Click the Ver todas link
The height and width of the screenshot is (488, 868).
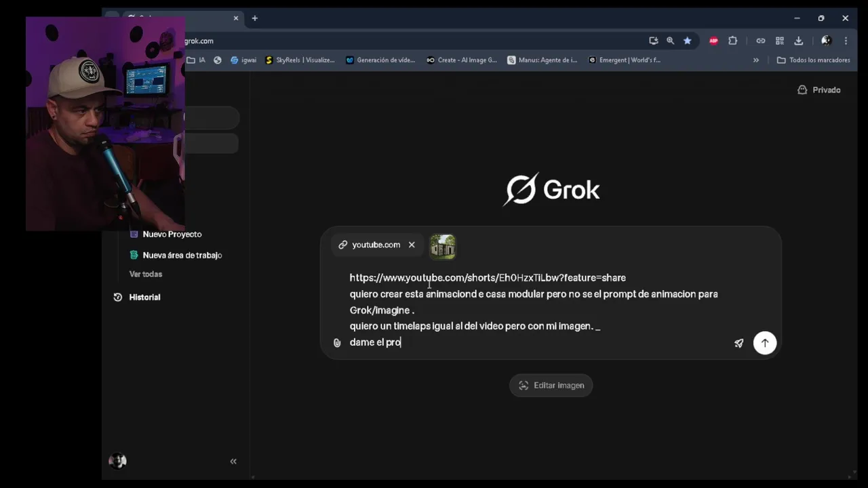tap(146, 274)
